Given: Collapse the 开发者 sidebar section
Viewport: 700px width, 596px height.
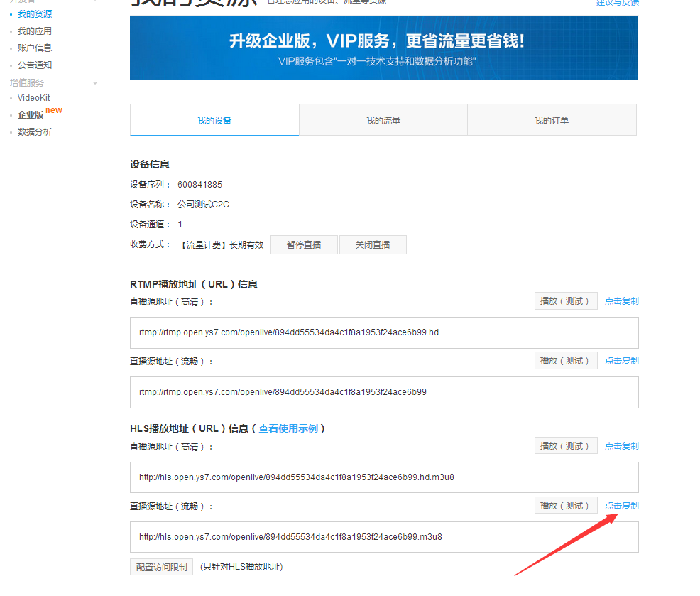Looking at the screenshot, I should 94,2.
